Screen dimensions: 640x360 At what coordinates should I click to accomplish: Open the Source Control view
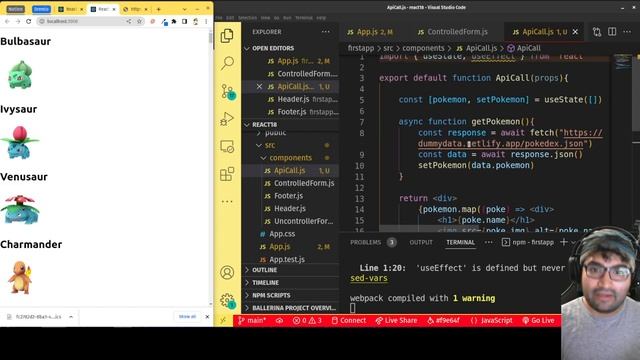[x=227, y=91]
